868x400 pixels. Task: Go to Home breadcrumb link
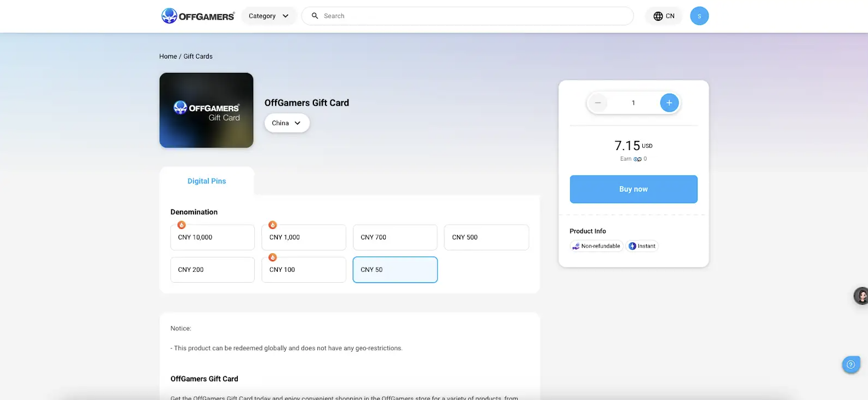[x=168, y=56]
